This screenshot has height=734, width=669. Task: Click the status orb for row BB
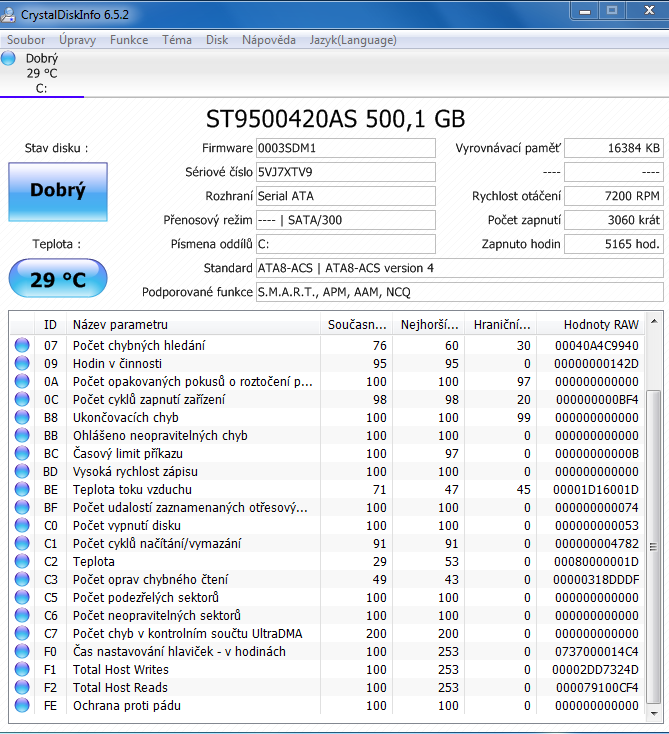[22, 435]
